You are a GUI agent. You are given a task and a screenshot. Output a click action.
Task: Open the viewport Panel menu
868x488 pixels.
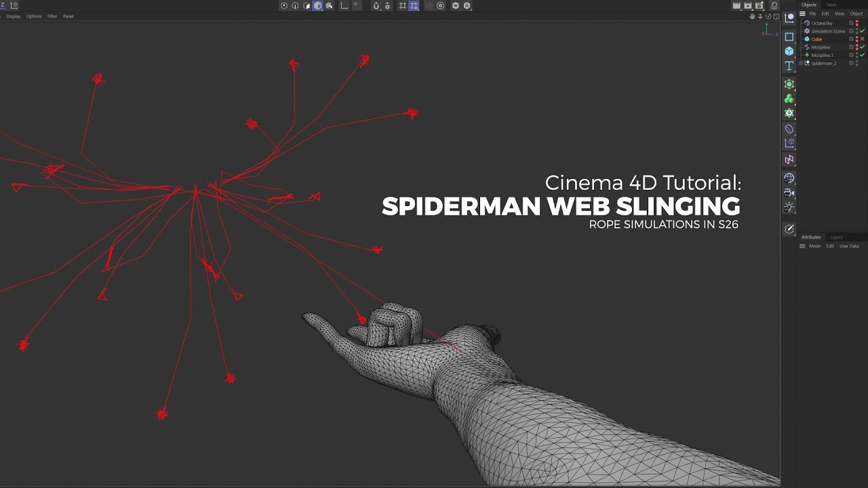(68, 16)
